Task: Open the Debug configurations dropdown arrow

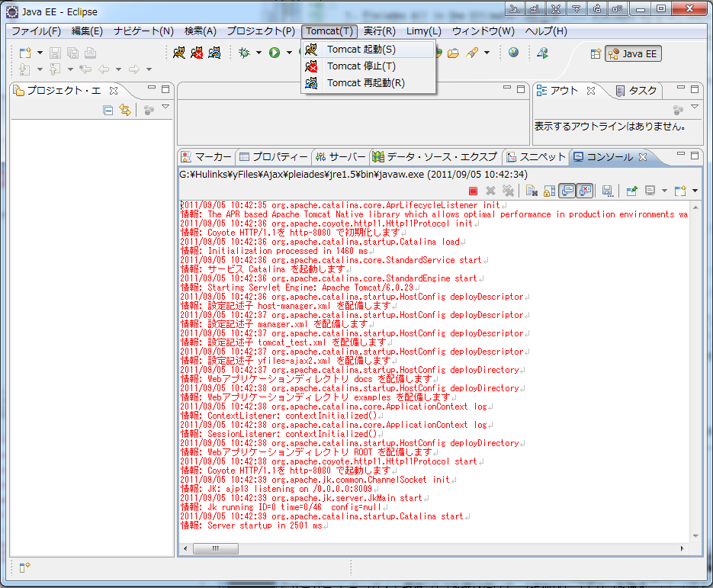Action: point(259,53)
